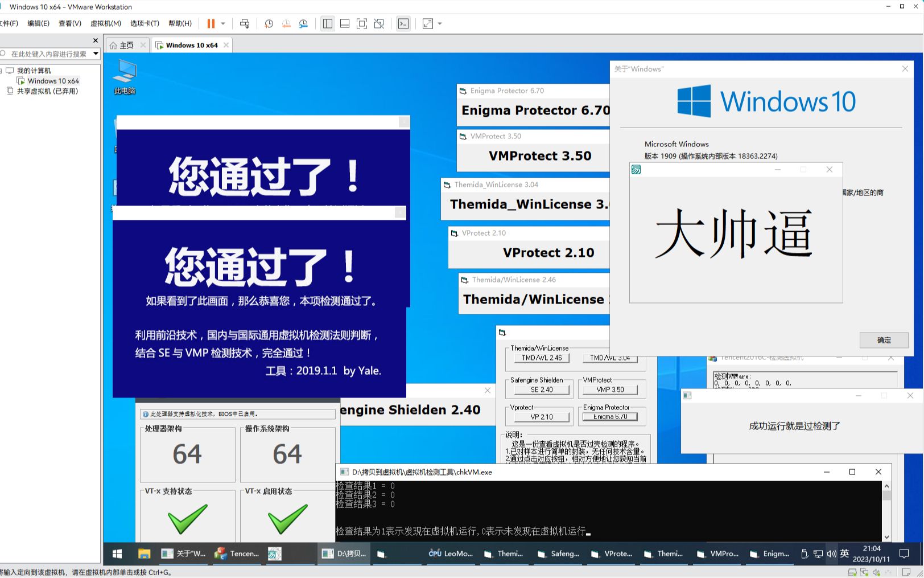The image size is (924, 578).
Task: Switch to the VProte... taskbar item
Action: pos(612,554)
